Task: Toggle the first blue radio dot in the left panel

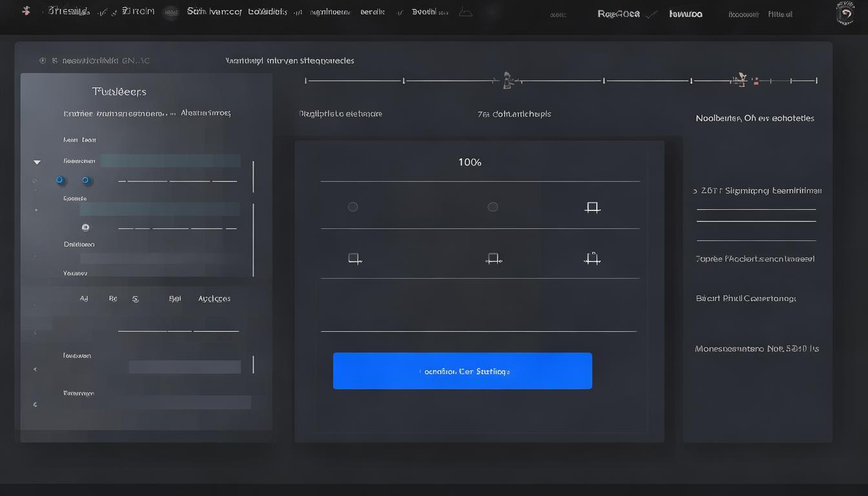Action: coord(60,180)
